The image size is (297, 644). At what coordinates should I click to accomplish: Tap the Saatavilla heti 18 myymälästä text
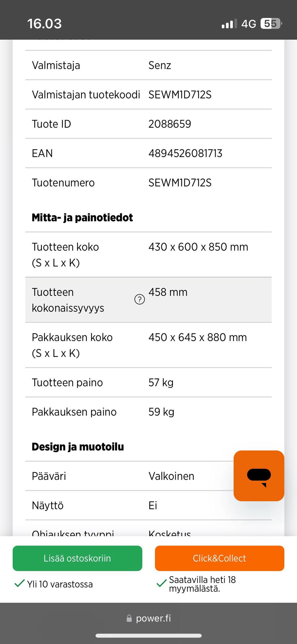pyautogui.click(x=202, y=584)
